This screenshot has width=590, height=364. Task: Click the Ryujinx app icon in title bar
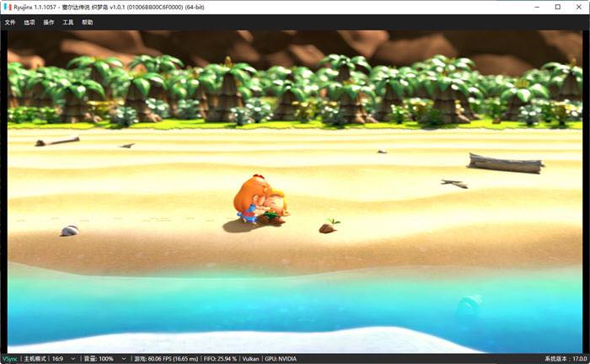[x=8, y=7]
